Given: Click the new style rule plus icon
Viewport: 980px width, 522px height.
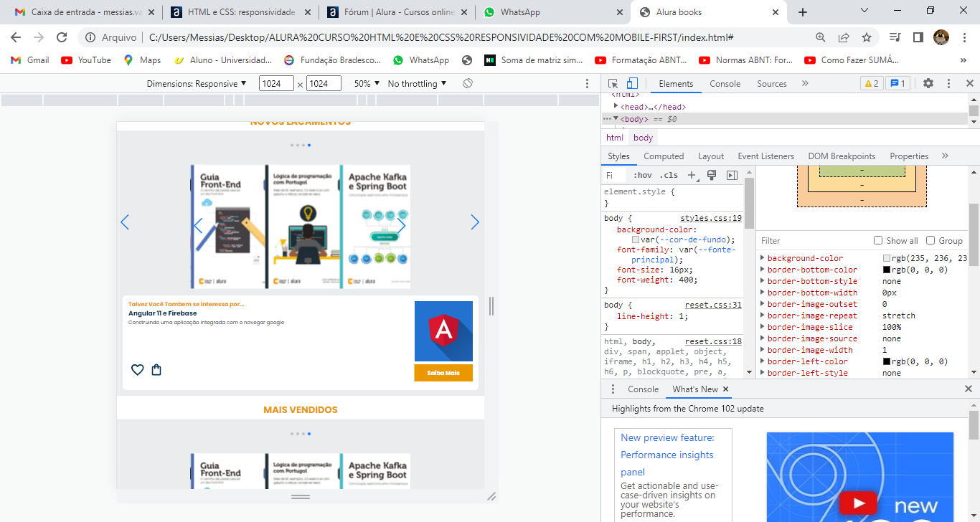Looking at the screenshot, I should click(692, 175).
